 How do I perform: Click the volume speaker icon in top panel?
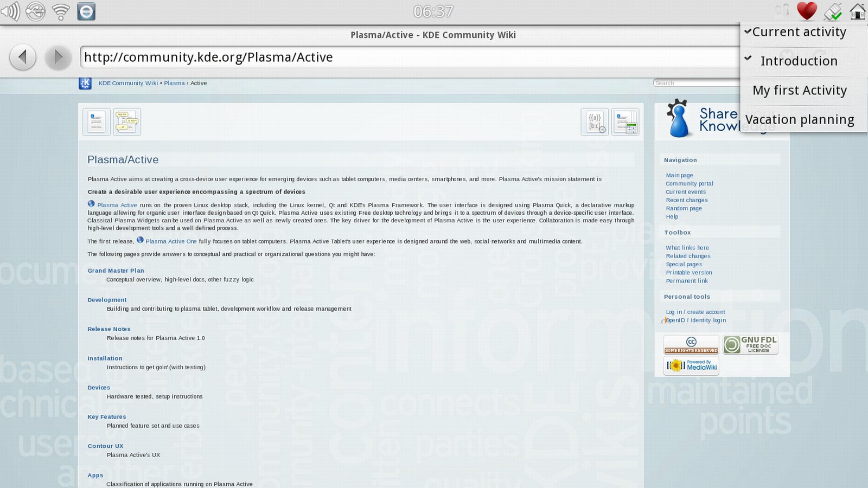click(x=11, y=11)
